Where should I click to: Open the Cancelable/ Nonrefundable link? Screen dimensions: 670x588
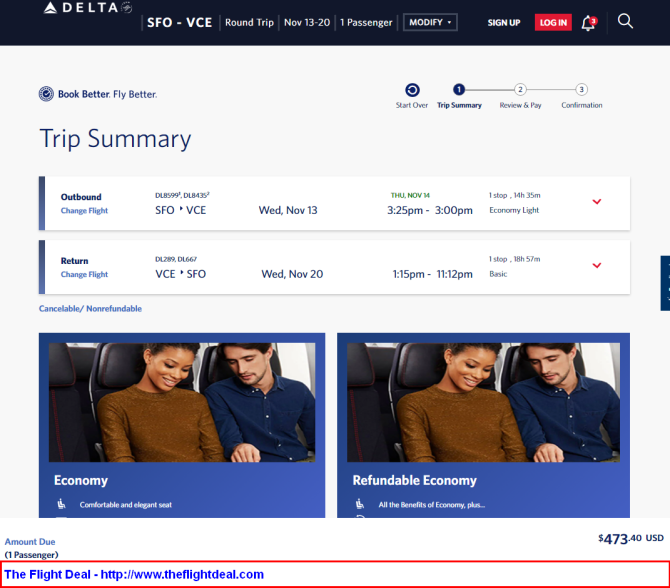click(90, 309)
